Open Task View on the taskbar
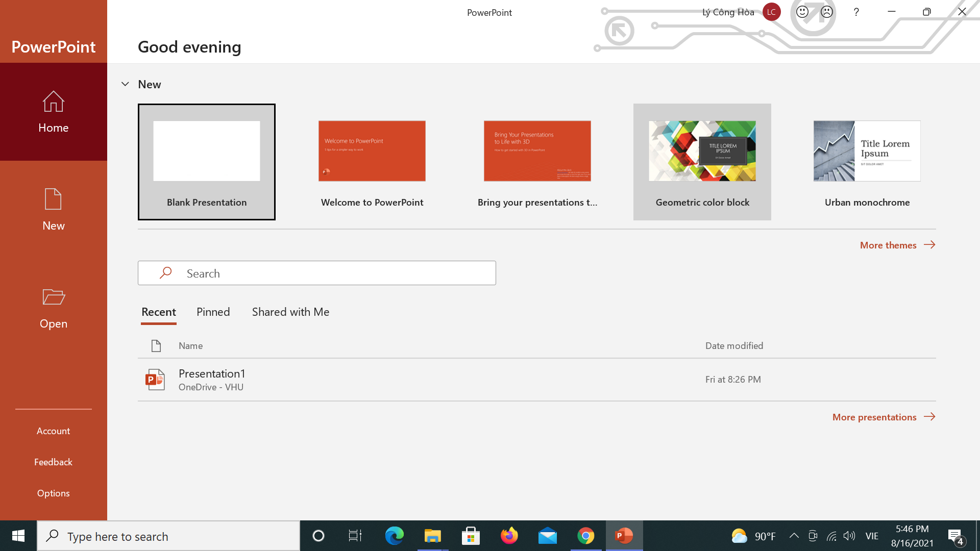This screenshot has height=551, width=980. click(x=355, y=536)
